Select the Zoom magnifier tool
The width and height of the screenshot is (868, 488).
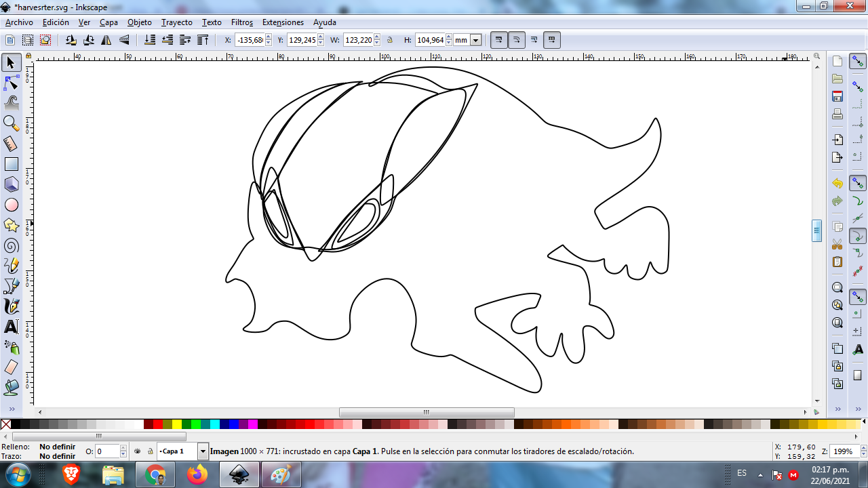click(x=11, y=123)
